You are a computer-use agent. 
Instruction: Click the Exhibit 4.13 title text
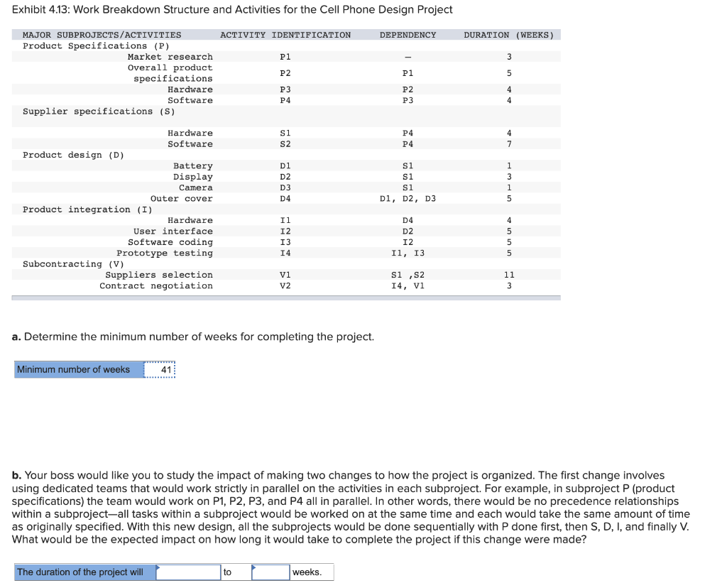click(232, 10)
